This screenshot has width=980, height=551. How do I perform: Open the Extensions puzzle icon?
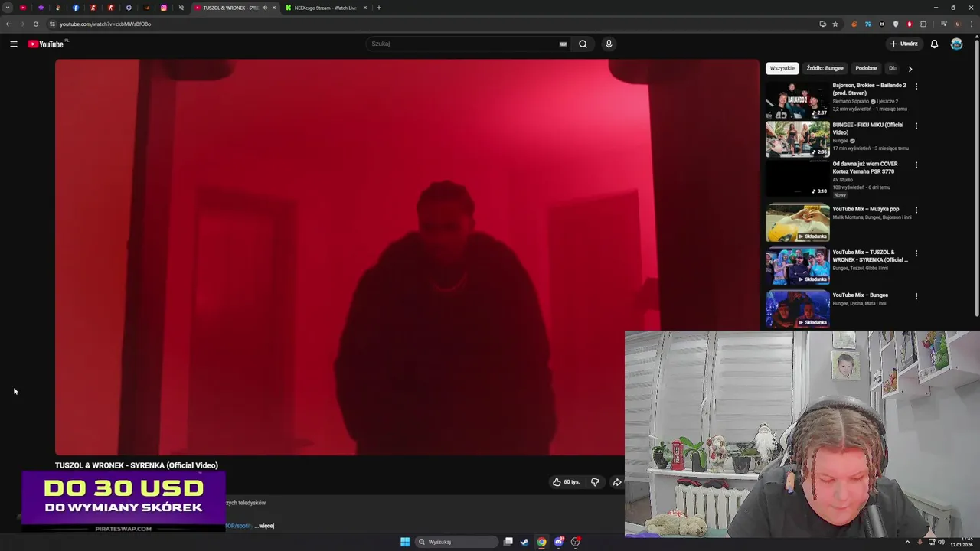pos(923,24)
